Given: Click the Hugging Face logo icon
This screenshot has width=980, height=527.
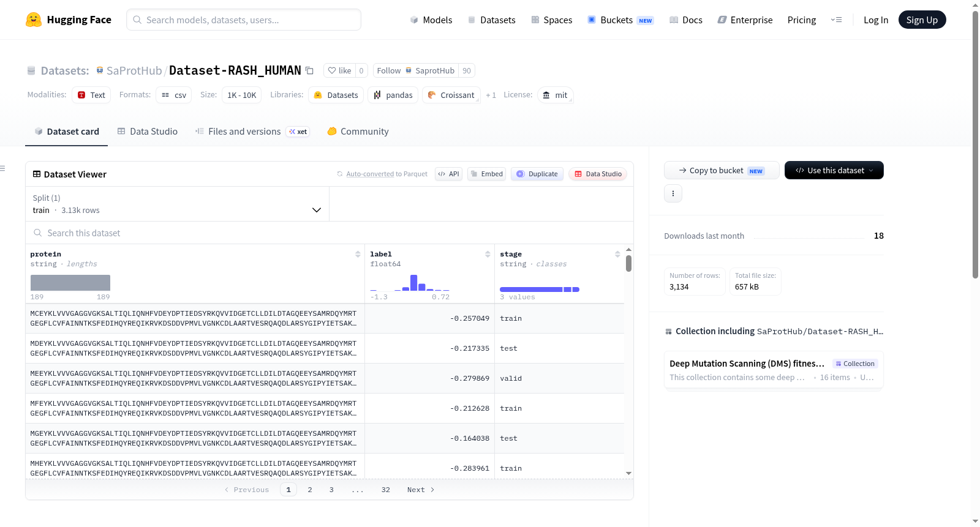Looking at the screenshot, I should (34, 20).
